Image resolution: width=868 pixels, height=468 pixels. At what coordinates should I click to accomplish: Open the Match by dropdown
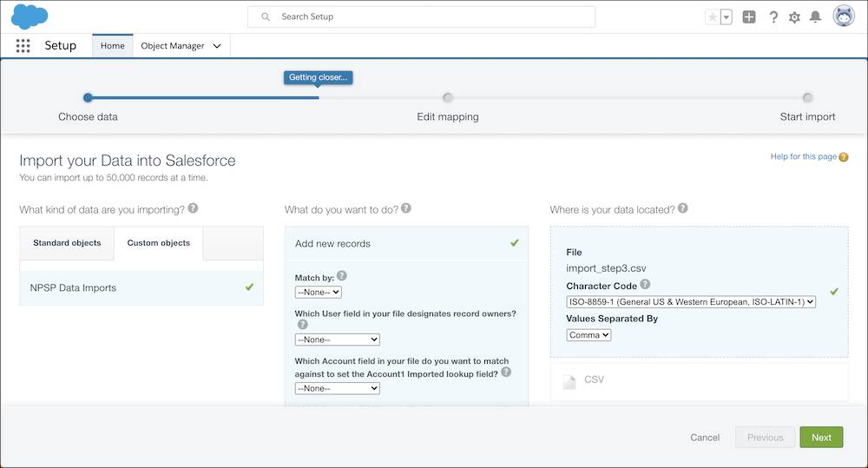[x=319, y=293]
